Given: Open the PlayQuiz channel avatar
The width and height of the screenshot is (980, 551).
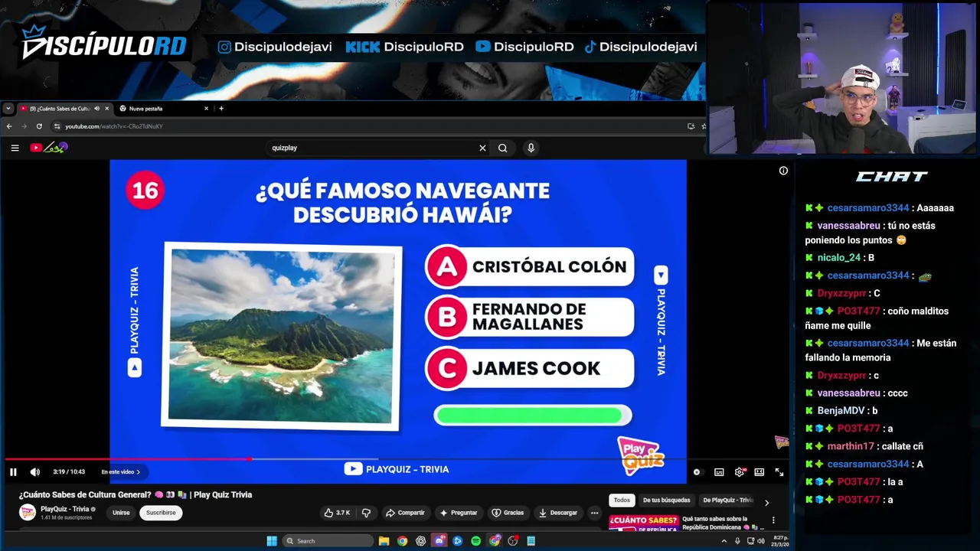Looking at the screenshot, I should (28, 513).
